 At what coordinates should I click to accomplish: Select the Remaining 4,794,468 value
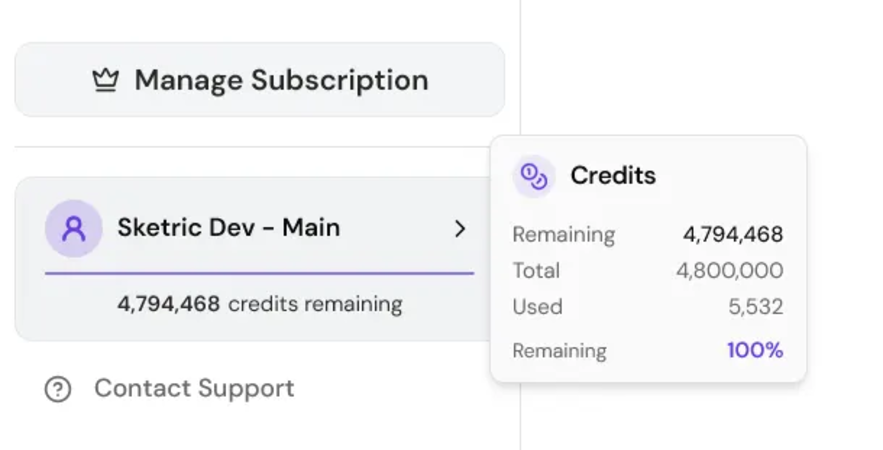(733, 234)
